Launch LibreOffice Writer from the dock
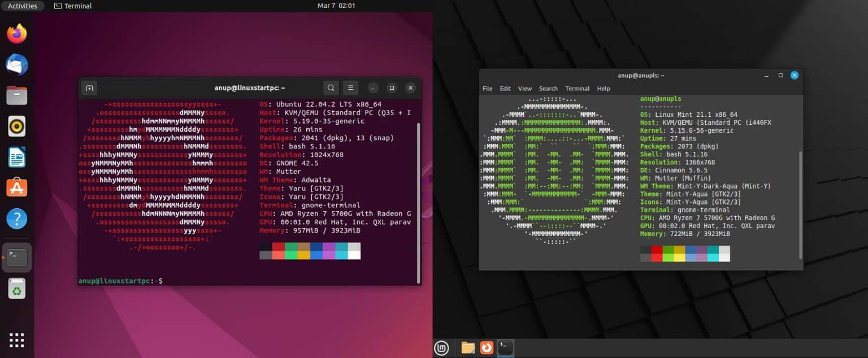The image size is (868, 358). (16, 156)
